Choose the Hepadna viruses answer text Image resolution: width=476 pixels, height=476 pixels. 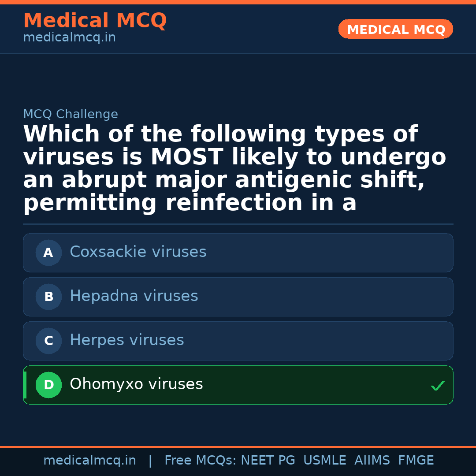[x=134, y=296]
